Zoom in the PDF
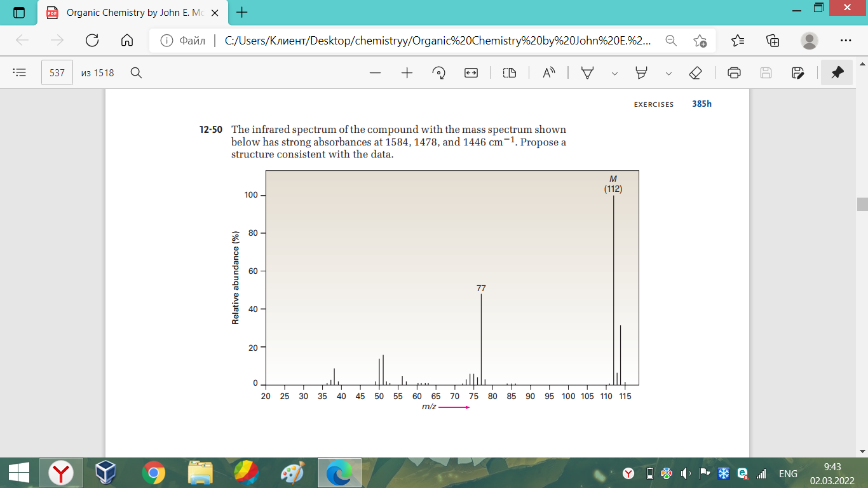868x488 pixels. (x=407, y=72)
